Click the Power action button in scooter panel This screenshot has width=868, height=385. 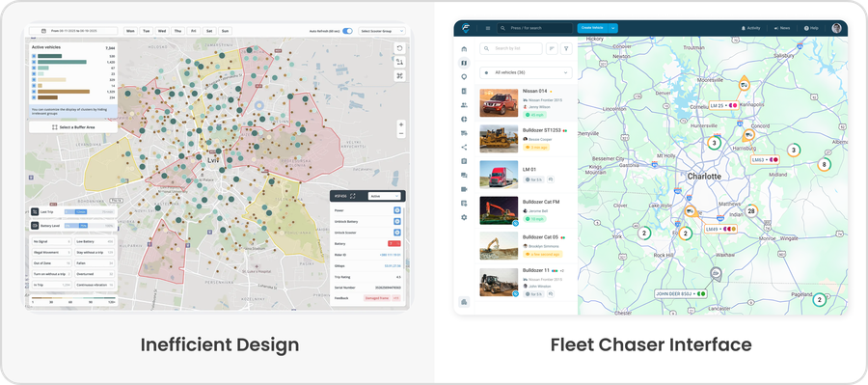[x=397, y=210]
